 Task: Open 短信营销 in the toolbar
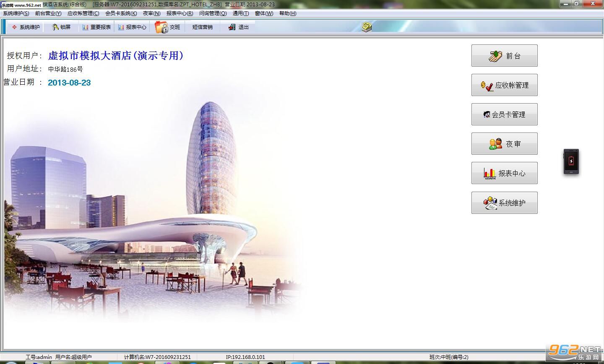pos(203,27)
